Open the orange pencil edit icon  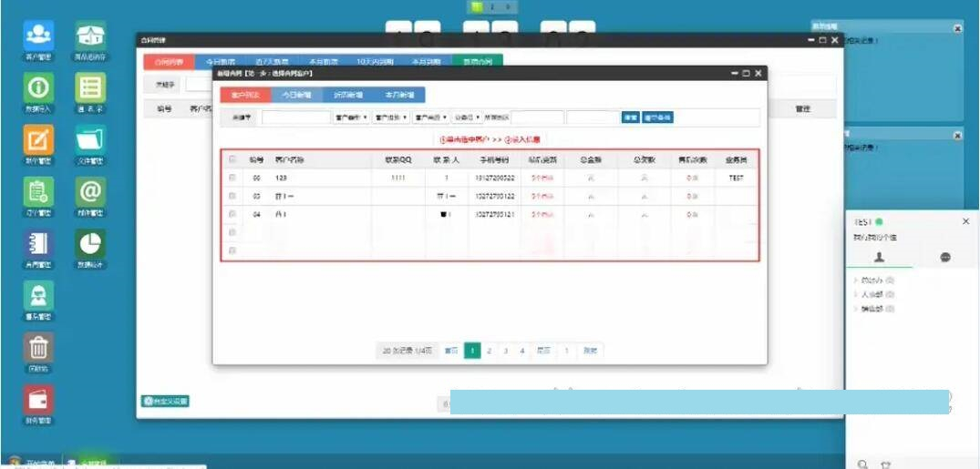click(38, 140)
